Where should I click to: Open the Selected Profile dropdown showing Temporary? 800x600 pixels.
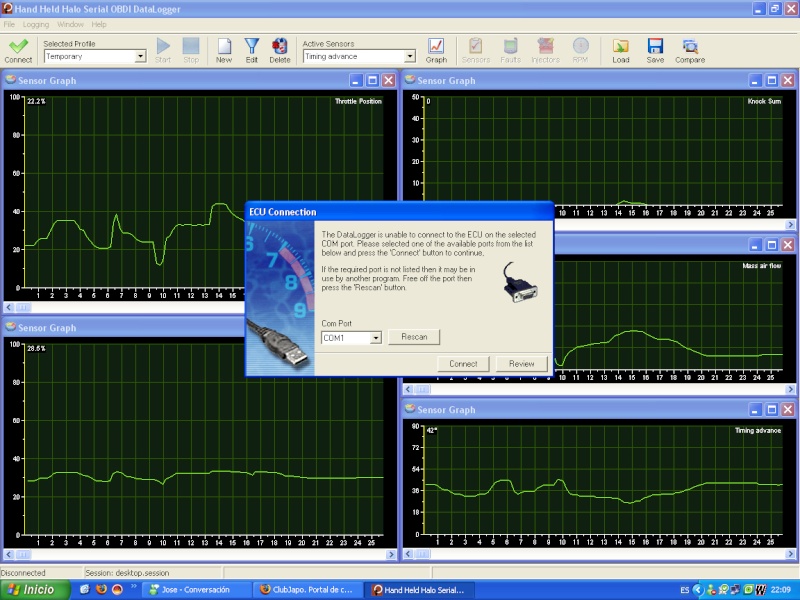pos(95,56)
